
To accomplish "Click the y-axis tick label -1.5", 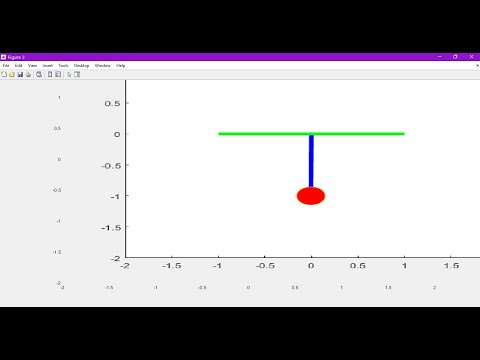I will point(111,227).
